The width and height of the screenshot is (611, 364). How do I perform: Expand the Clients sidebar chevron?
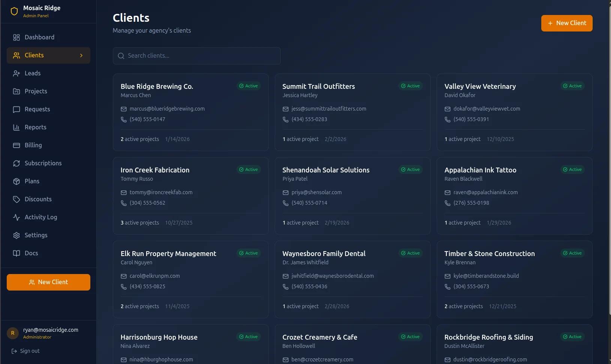click(81, 55)
